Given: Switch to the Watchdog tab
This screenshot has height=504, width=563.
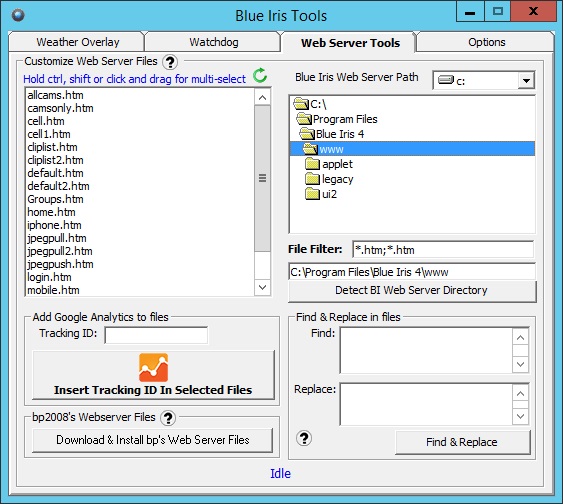Looking at the screenshot, I should [214, 42].
